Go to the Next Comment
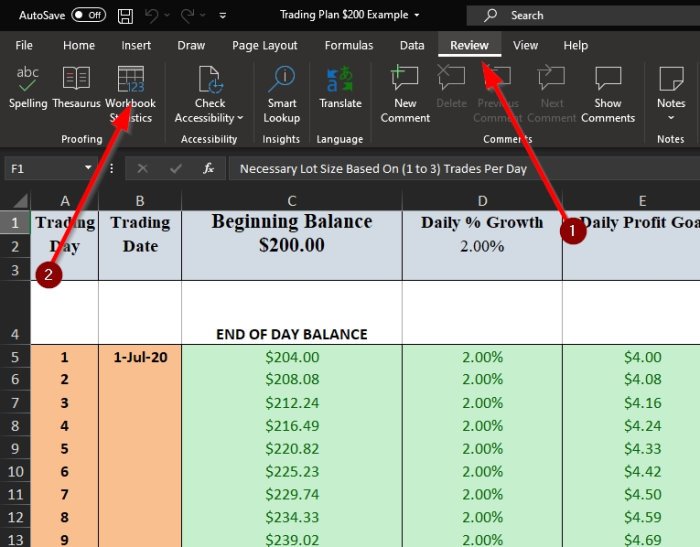The image size is (700, 547). [551, 95]
